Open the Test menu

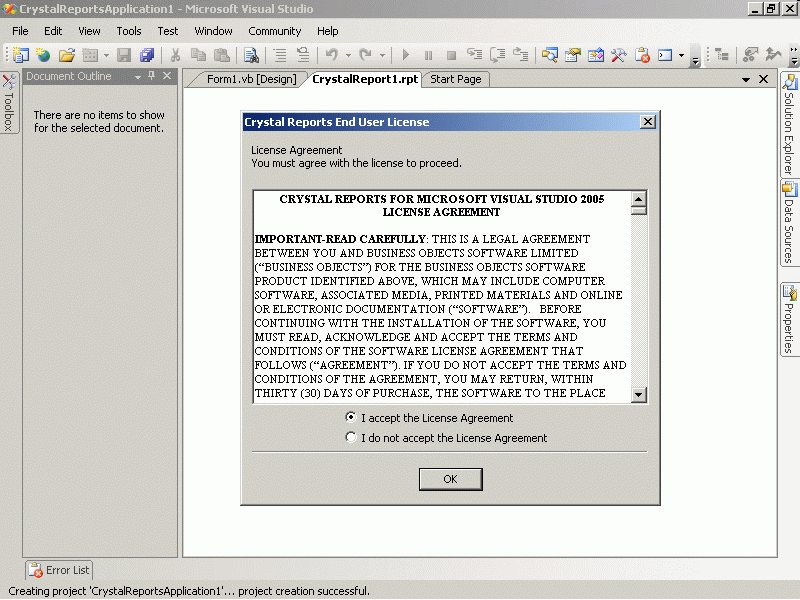coord(167,31)
